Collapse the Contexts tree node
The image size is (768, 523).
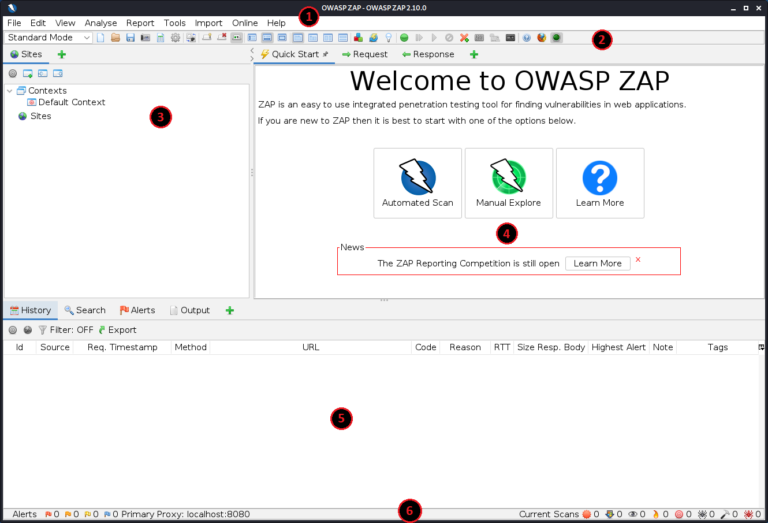(x=10, y=91)
